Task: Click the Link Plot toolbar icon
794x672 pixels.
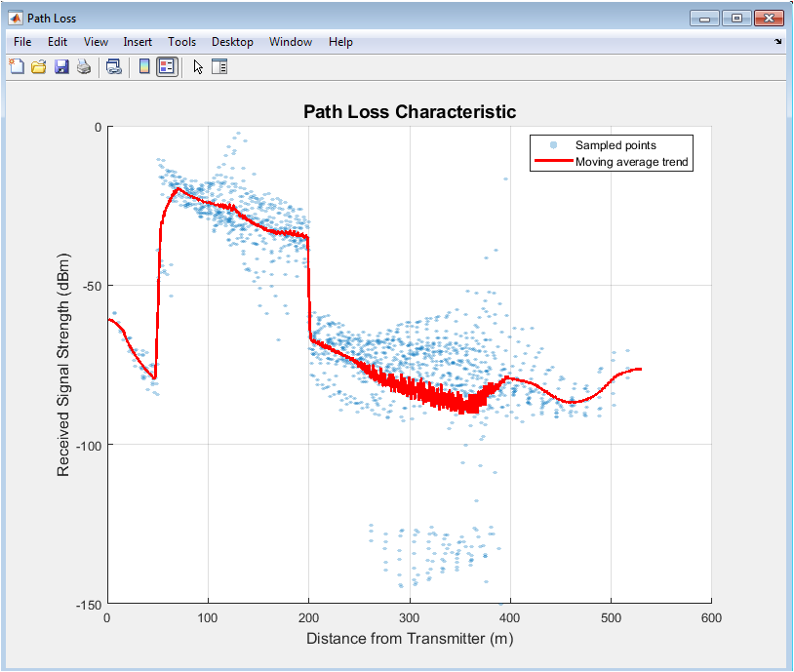Action: (113, 67)
